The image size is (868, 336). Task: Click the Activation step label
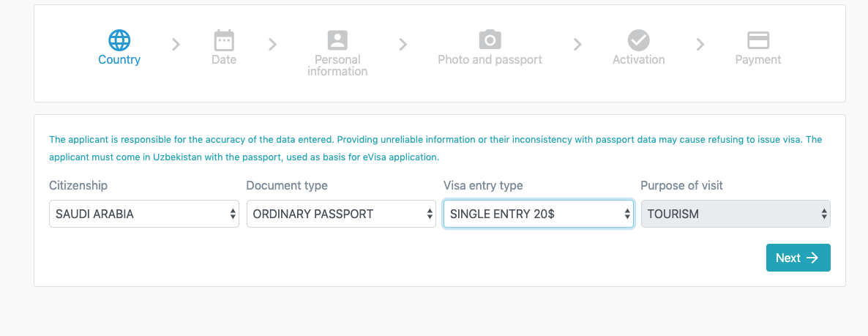pyautogui.click(x=639, y=60)
